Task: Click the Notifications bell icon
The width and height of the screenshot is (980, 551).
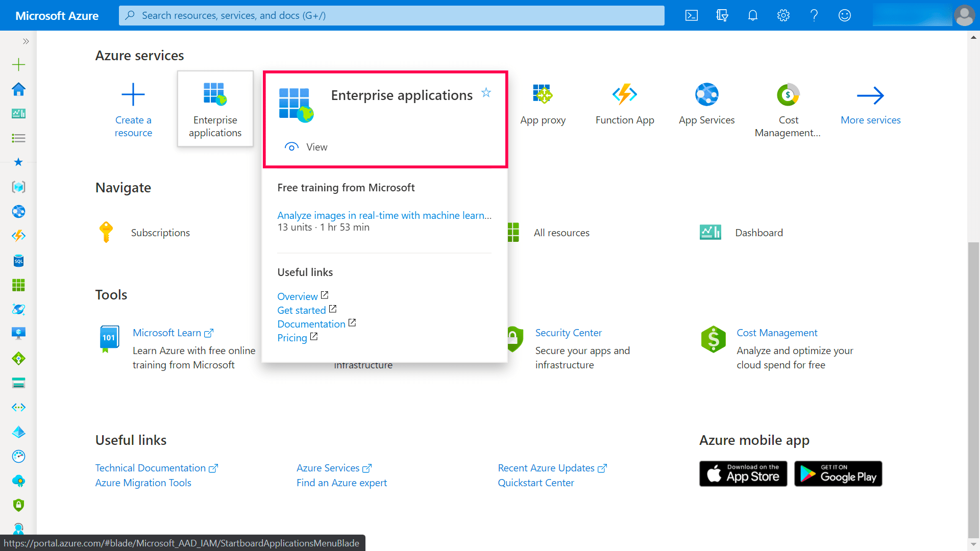Action: coord(753,15)
